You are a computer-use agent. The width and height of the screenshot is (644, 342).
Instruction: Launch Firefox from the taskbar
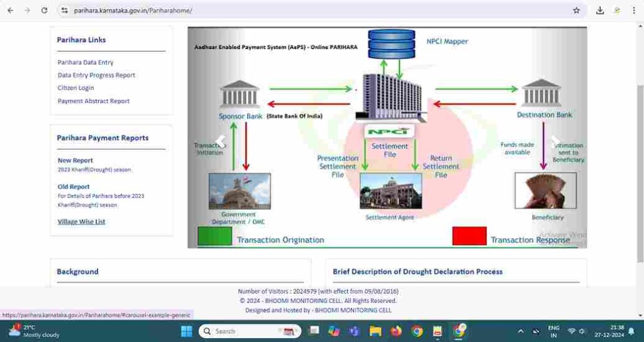coord(396,331)
